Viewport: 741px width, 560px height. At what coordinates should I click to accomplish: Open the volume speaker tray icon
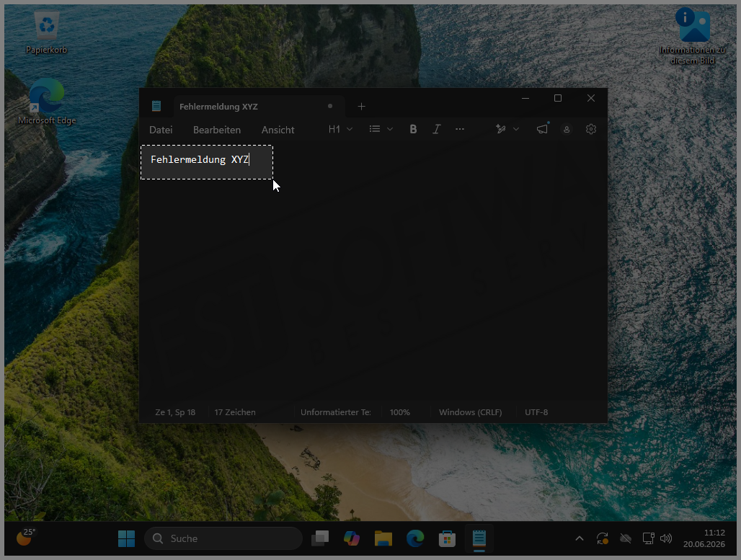pyautogui.click(x=666, y=538)
